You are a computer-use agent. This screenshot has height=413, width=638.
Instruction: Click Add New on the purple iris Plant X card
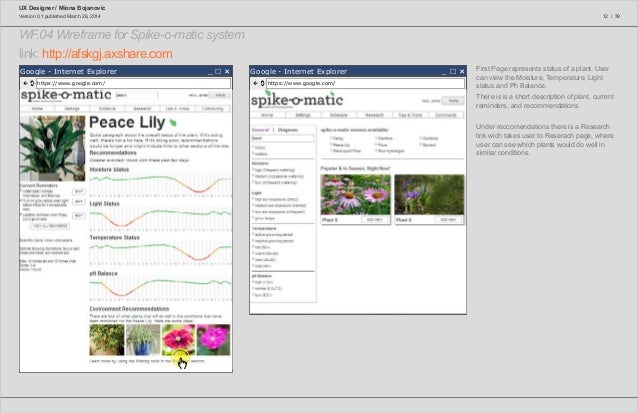tap(448, 220)
